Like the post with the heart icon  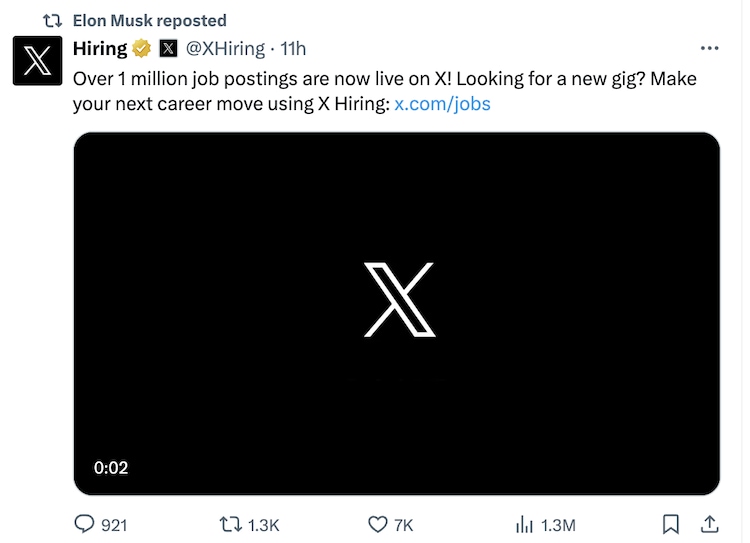point(377,524)
